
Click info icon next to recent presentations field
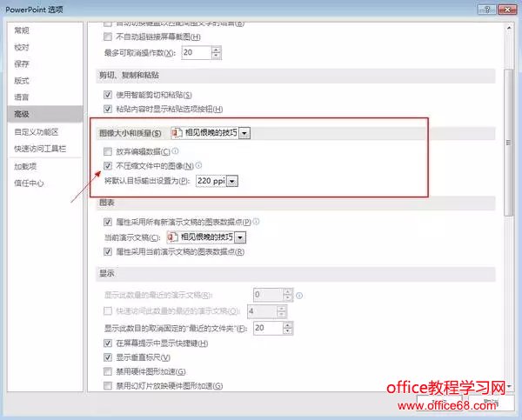coord(299,296)
